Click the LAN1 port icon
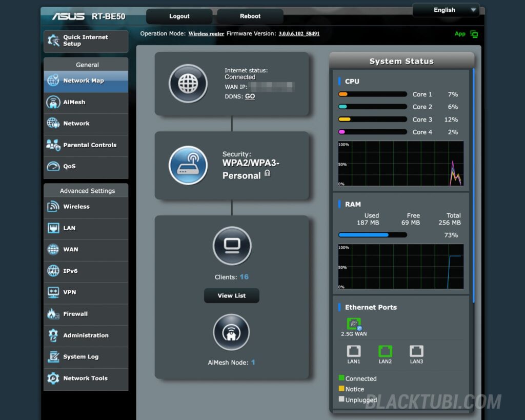This screenshot has width=525, height=420. (x=354, y=351)
